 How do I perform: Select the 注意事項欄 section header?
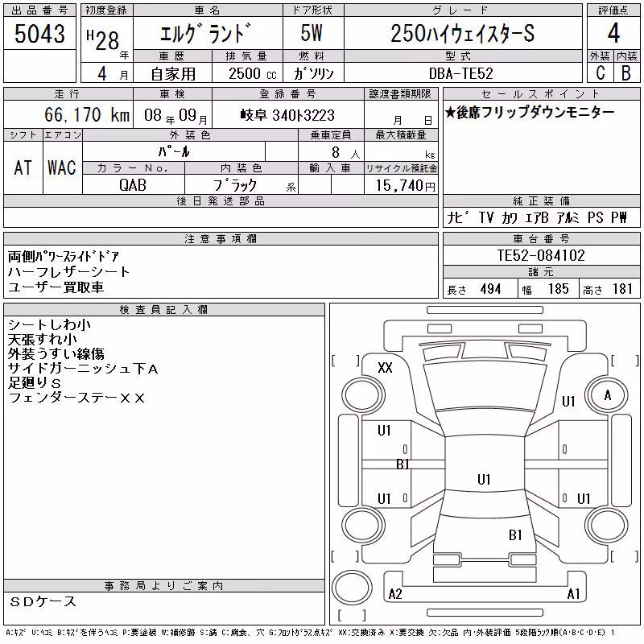[x=221, y=238]
